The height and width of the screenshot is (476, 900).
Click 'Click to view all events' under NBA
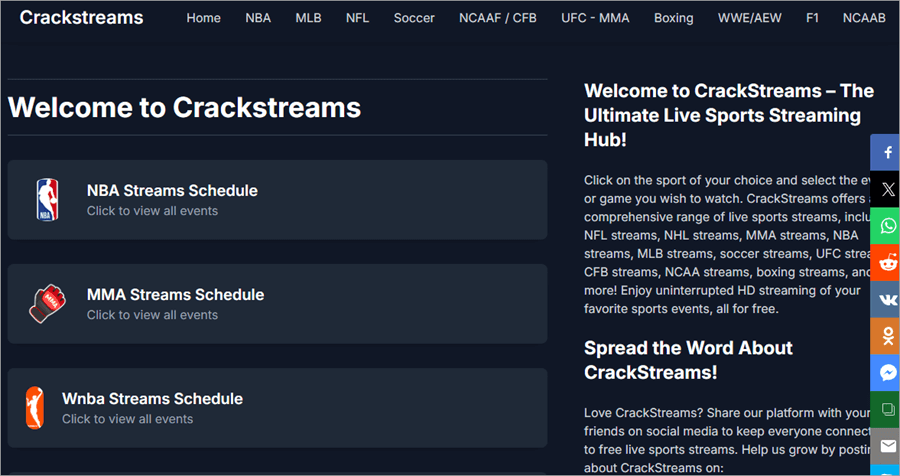click(x=152, y=211)
